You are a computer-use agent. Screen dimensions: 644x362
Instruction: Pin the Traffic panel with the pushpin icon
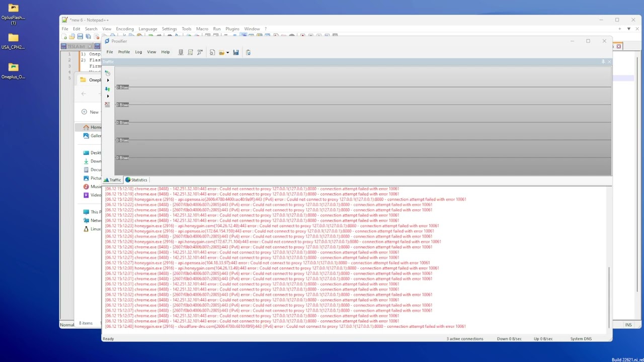603,62
